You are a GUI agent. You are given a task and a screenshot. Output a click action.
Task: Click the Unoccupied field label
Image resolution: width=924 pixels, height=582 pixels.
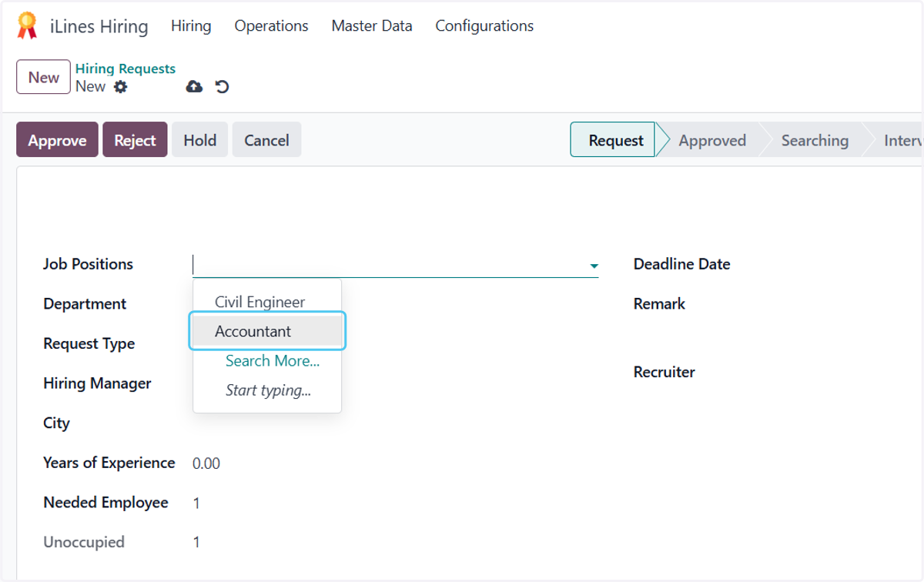(x=84, y=542)
